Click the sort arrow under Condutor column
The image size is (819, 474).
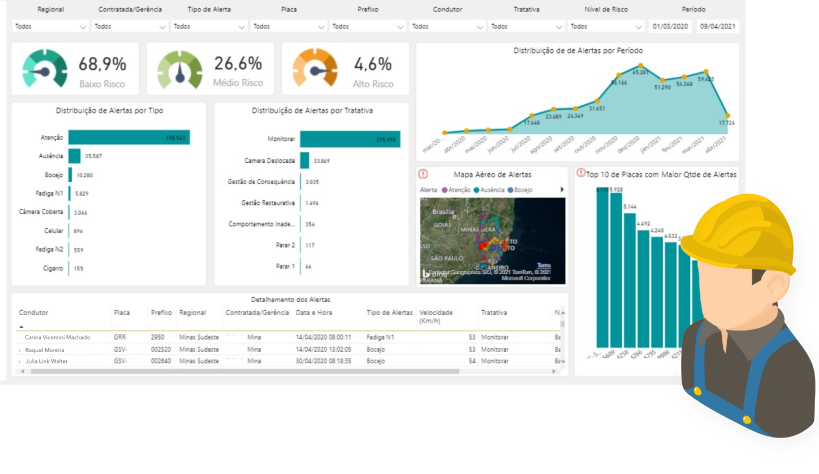click(x=21, y=325)
